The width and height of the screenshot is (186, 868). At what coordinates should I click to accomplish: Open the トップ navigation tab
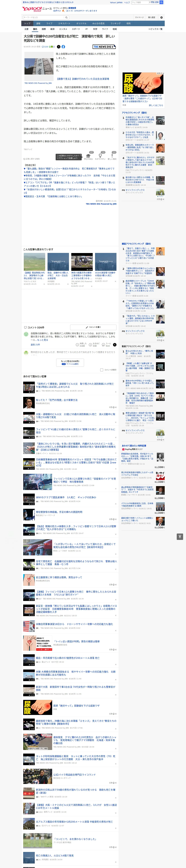27,24
